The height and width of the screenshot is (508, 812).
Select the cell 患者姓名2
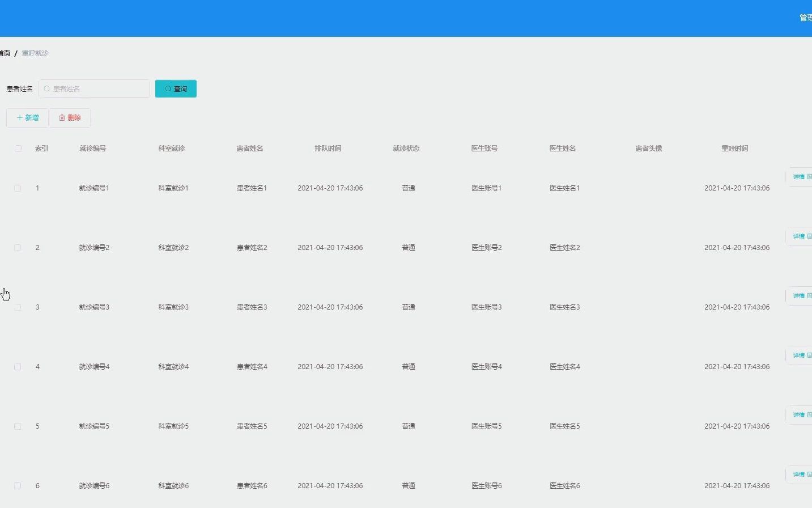click(x=252, y=248)
